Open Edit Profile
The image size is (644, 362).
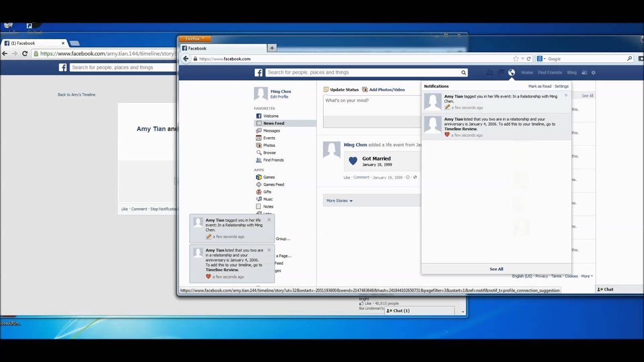(x=279, y=97)
